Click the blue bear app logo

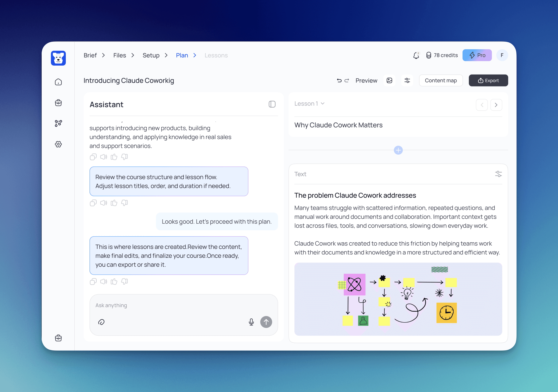pos(58,58)
